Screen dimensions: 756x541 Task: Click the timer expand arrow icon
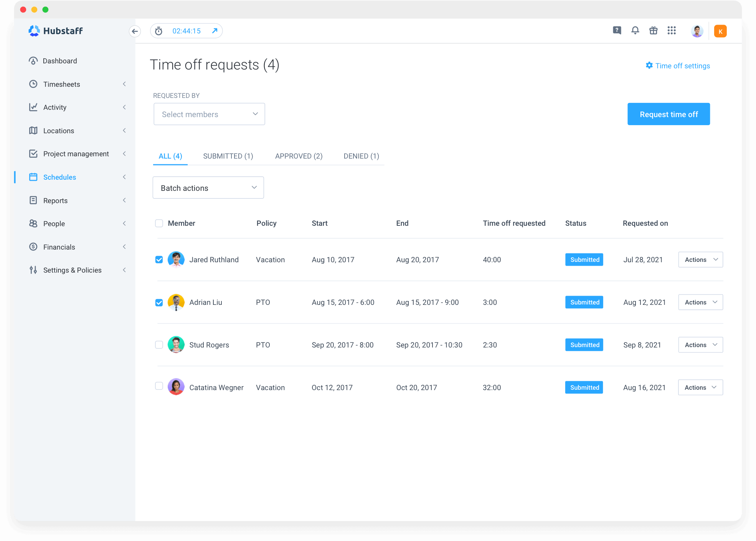[214, 30]
